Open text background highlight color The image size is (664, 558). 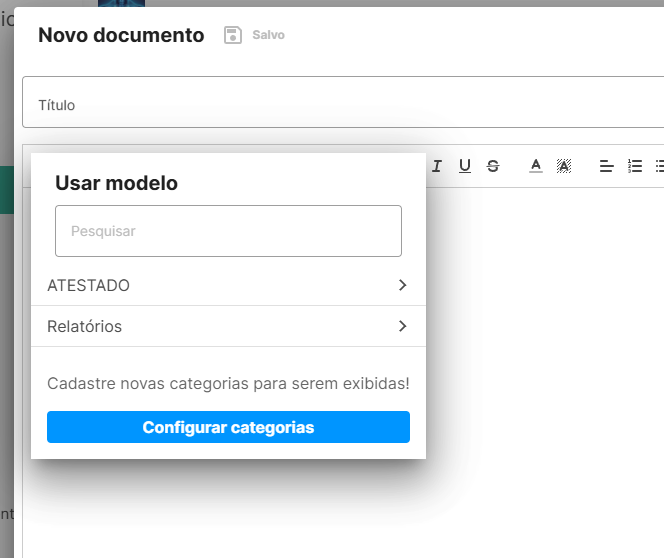click(564, 166)
